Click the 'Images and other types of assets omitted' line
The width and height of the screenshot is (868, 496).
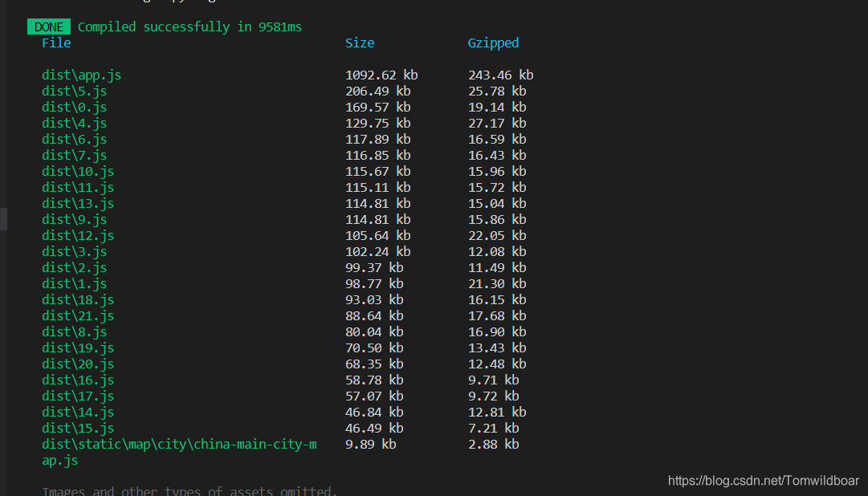click(189, 491)
